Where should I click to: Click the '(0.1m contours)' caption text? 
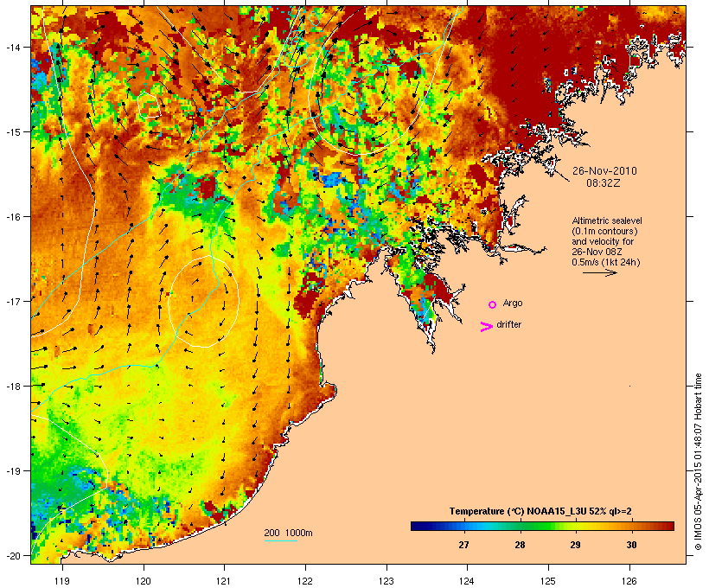coord(604,231)
